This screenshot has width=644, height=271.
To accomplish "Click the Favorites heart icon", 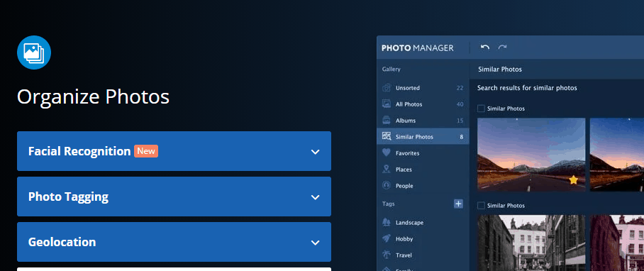I will [x=386, y=153].
